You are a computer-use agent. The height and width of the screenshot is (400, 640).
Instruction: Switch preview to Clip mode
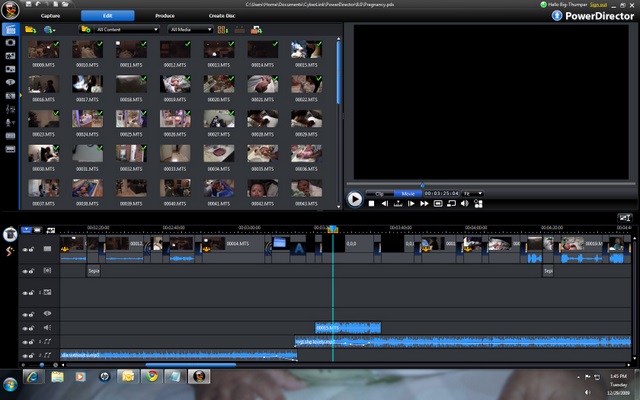(x=379, y=193)
